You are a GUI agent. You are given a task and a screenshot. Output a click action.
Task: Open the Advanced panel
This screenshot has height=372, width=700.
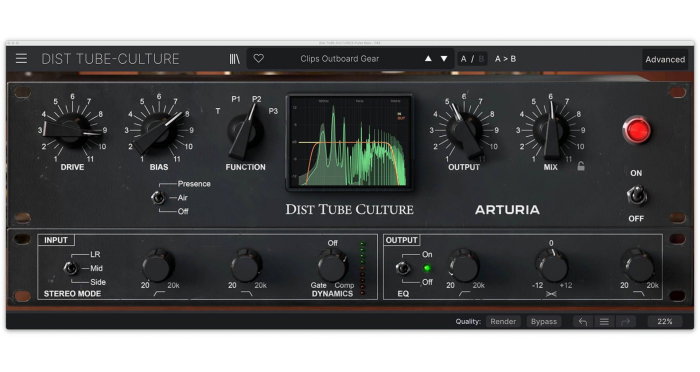point(665,59)
